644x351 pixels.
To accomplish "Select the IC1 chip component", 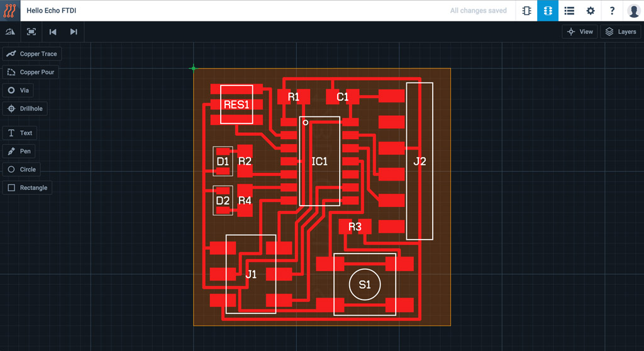I will click(319, 161).
